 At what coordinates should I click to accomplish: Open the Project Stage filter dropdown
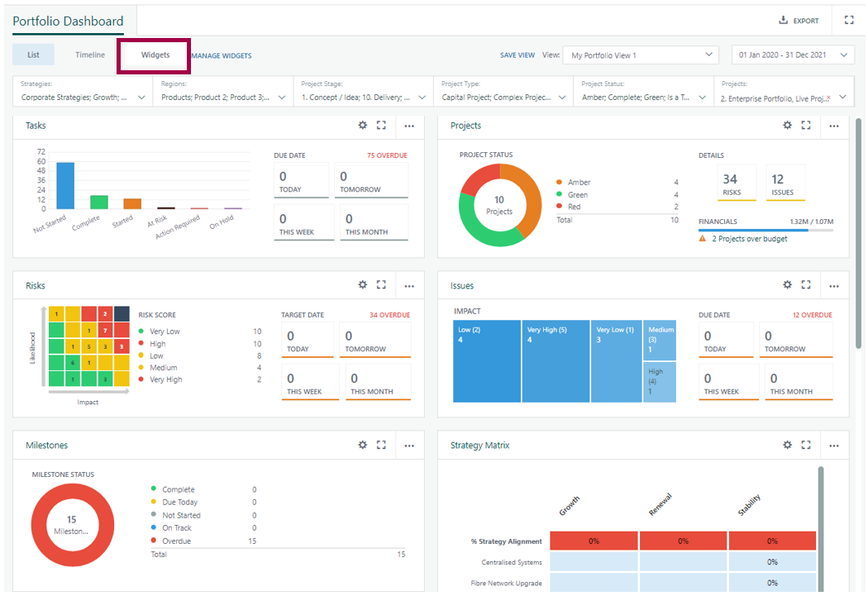363,92
